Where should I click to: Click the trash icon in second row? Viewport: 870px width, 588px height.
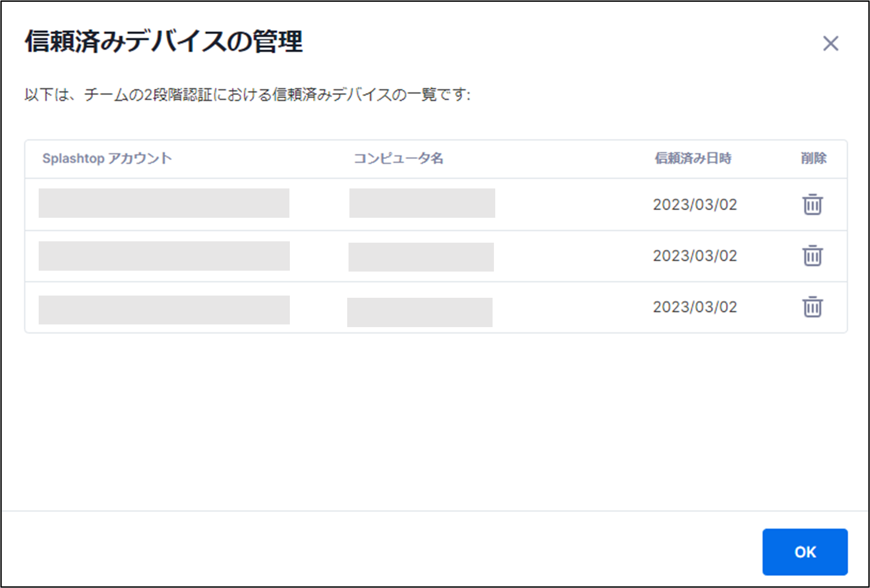click(x=812, y=256)
